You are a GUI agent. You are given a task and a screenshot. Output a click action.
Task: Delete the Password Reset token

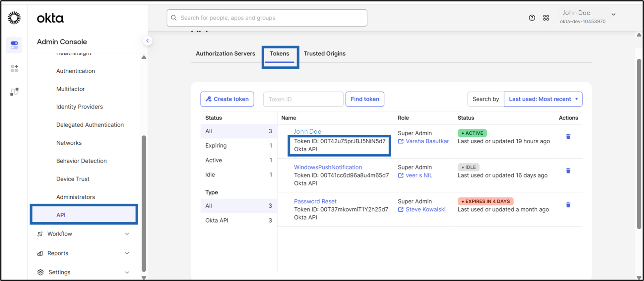(x=568, y=205)
